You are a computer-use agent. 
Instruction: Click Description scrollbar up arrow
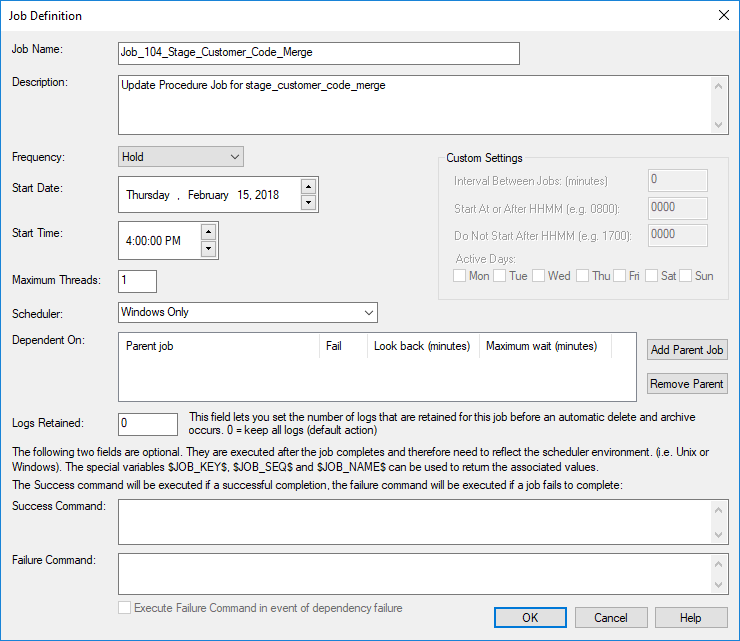click(x=718, y=86)
